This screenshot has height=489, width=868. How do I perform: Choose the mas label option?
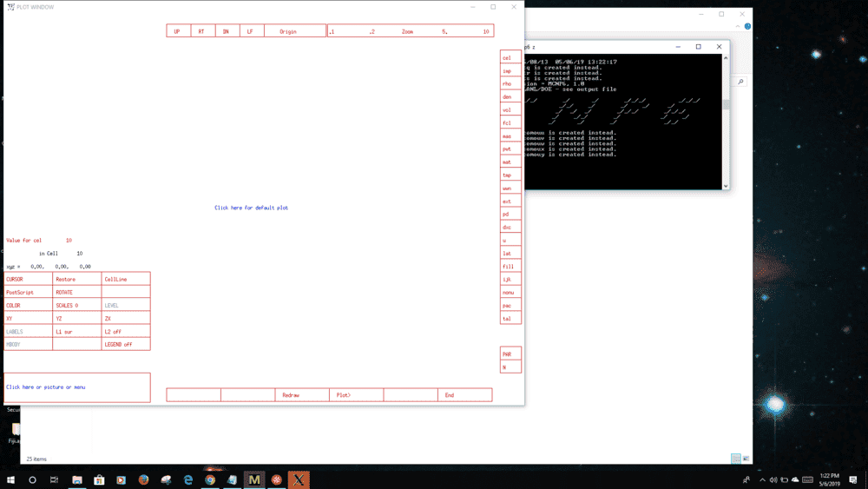point(510,136)
